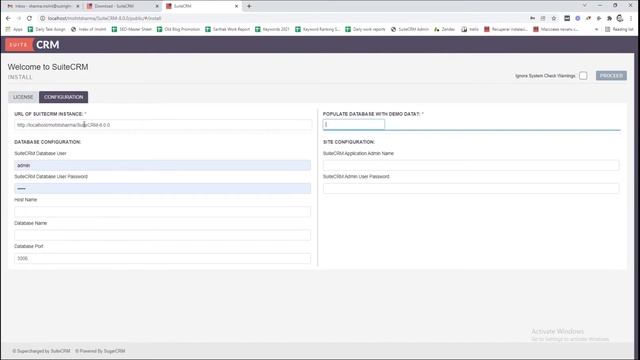
Task: Focus the Host Name input
Action: [x=162, y=212]
